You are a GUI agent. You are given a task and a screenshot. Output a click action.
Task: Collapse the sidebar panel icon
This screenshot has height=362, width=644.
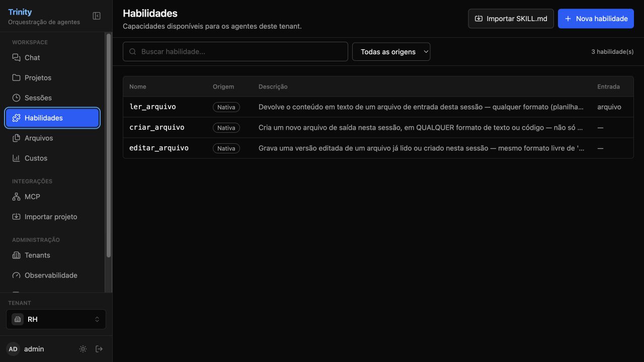[x=97, y=16]
